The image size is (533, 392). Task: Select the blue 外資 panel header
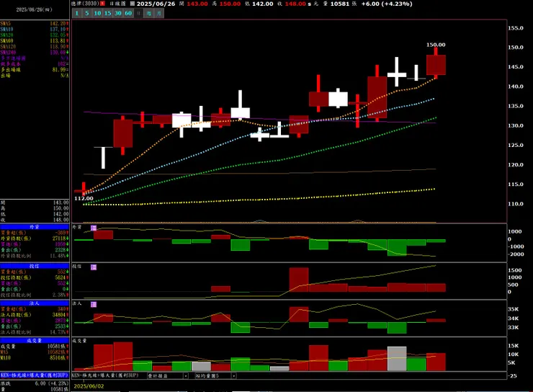[35, 227]
